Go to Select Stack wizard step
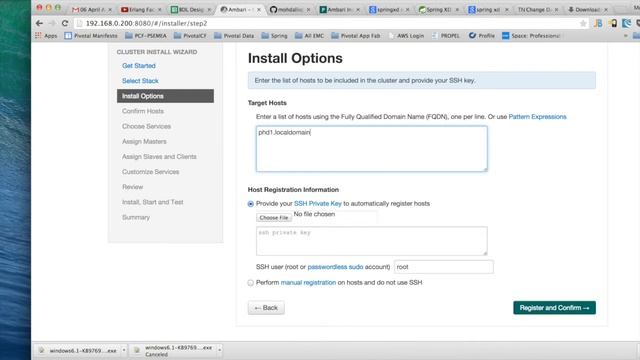 coord(140,81)
